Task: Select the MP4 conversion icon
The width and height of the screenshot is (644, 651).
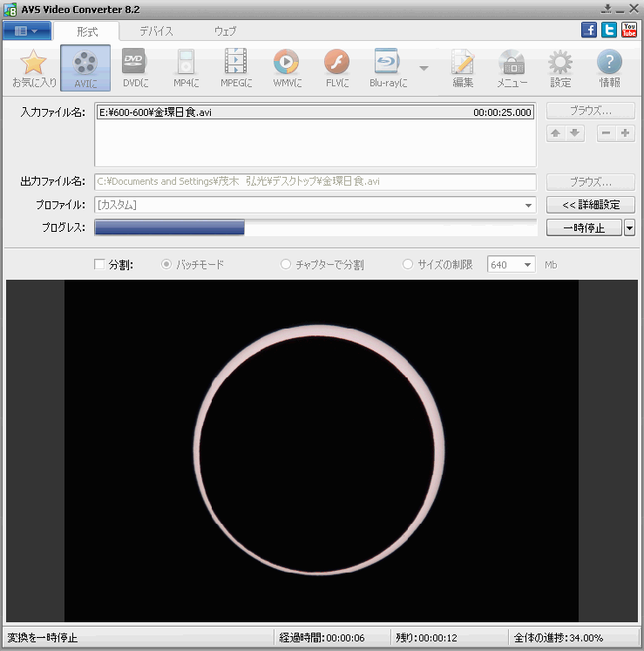Action: [186, 68]
